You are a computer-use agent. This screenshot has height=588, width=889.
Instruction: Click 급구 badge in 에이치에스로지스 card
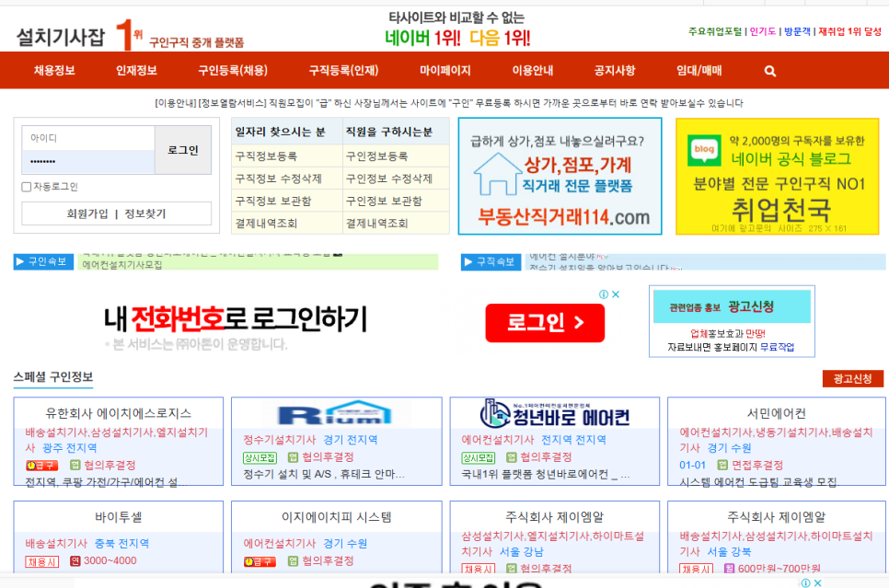click(42, 466)
